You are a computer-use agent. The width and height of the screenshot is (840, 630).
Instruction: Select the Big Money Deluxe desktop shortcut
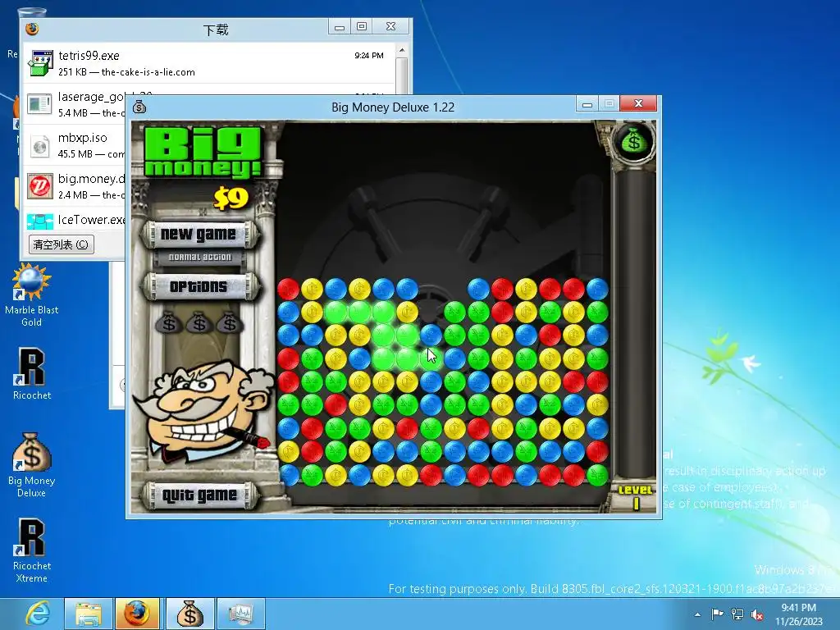pos(32,465)
